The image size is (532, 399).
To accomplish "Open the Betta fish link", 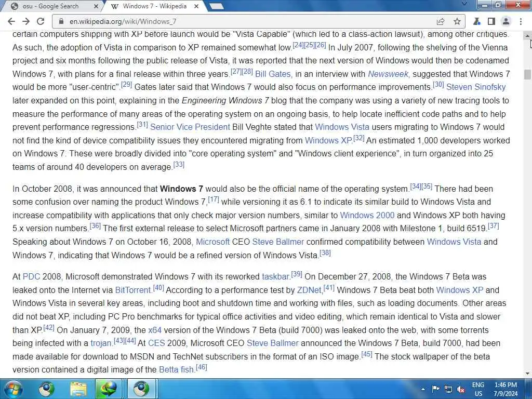I will (176, 370).
